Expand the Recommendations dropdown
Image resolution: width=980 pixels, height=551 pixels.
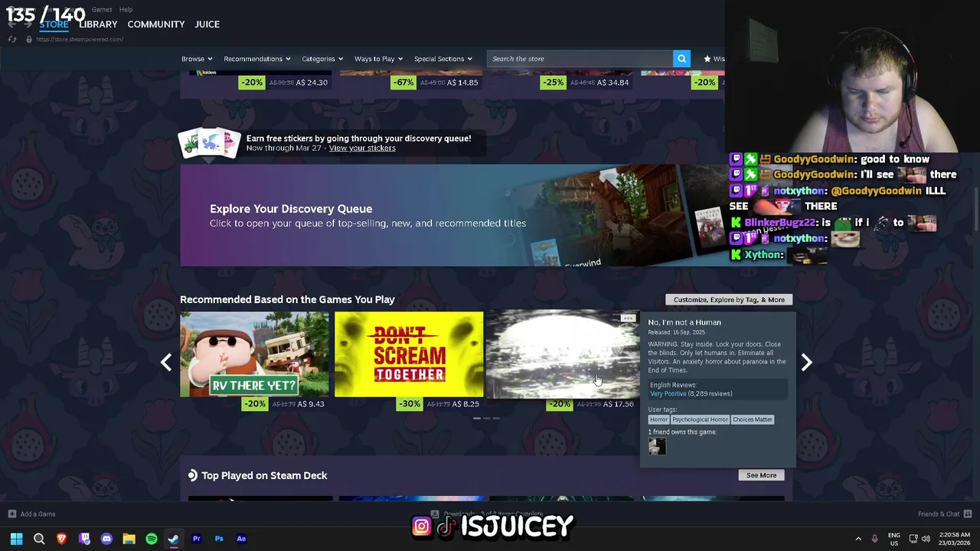[x=257, y=59]
